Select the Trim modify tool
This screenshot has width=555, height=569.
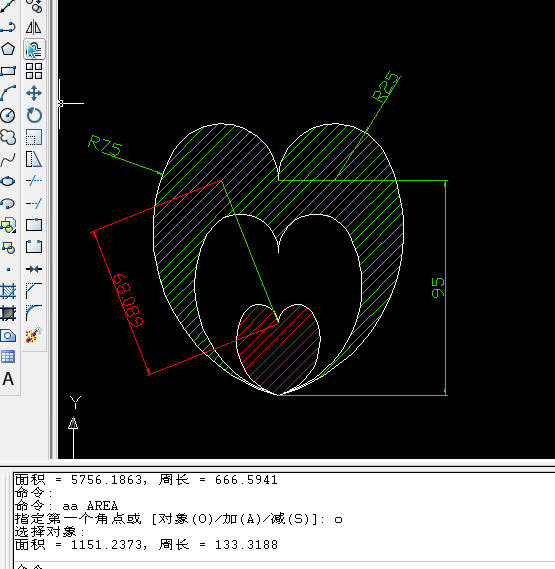click(x=34, y=181)
